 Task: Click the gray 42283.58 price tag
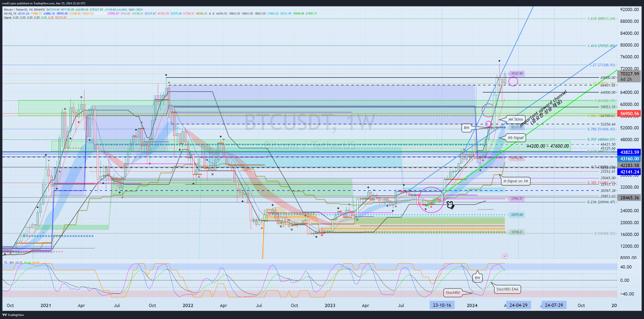[629, 165]
